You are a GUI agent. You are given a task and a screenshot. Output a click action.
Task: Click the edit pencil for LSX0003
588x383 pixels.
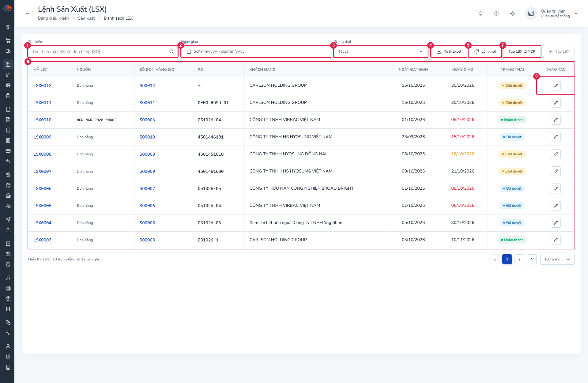tap(556, 240)
